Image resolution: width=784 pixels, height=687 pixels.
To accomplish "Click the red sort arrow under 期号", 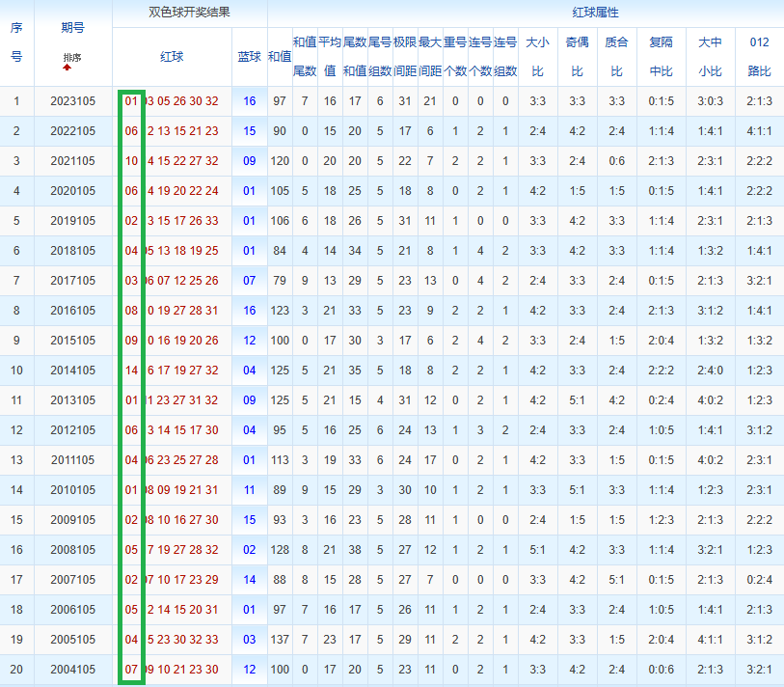I will tap(67, 68).
